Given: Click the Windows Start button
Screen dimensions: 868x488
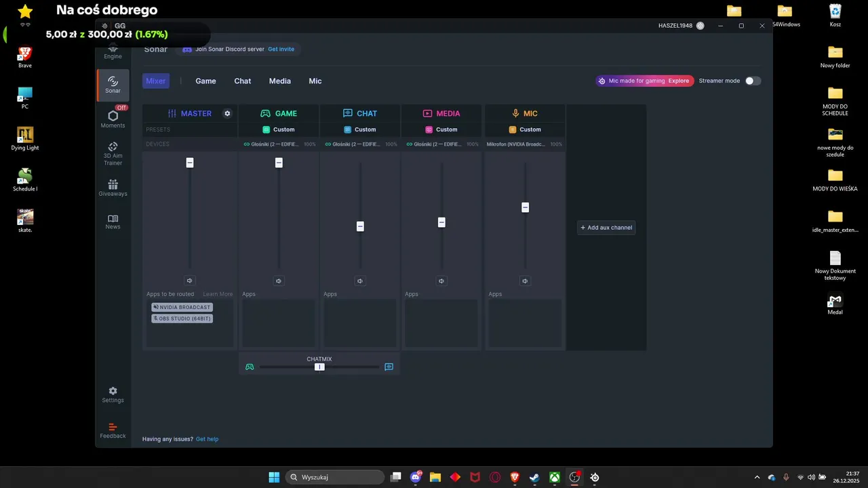Looking at the screenshot, I should tap(274, 477).
